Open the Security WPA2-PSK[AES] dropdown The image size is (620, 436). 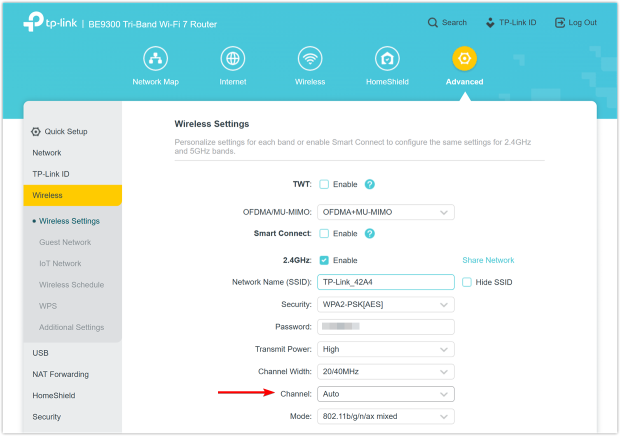386,305
